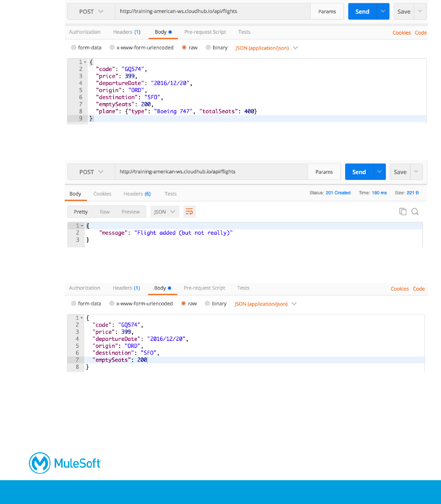441x504 pixels.
Task: Switch to response Headers (6) tab
Action: (x=137, y=194)
